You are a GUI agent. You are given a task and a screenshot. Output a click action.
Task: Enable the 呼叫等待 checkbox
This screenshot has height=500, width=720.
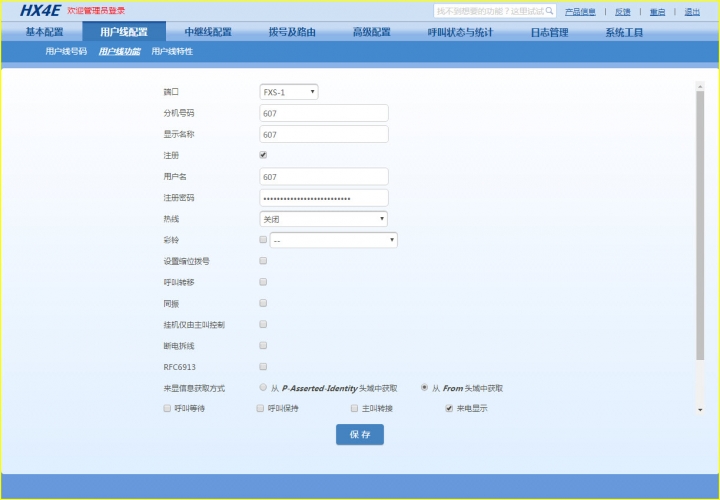click(x=167, y=408)
